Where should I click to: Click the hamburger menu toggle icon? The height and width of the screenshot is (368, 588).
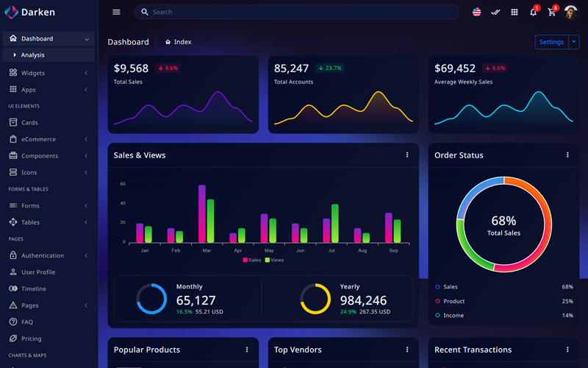click(x=116, y=13)
